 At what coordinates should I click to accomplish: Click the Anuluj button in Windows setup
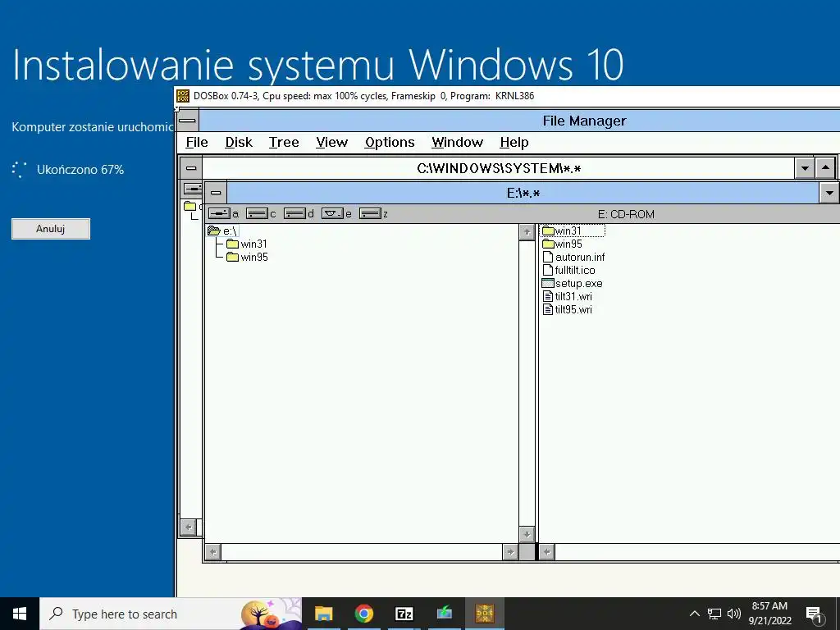pos(51,229)
